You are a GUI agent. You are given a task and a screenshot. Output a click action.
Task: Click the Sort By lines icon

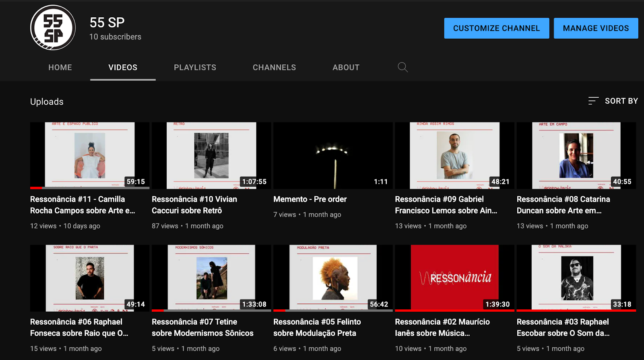coord(593,101)
